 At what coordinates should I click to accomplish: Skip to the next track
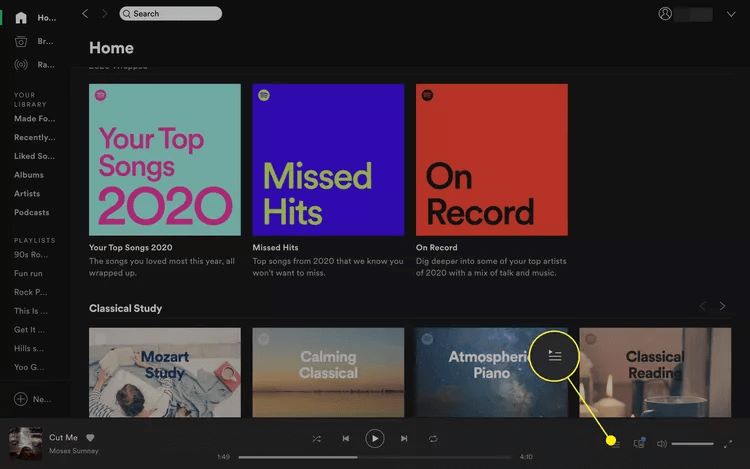[404, 438]
